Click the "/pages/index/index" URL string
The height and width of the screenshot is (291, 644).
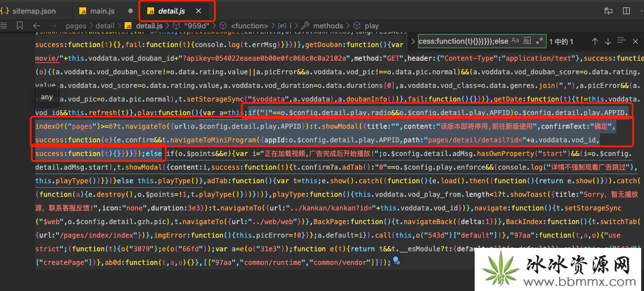pyautogui.click(x=96, y=235)
